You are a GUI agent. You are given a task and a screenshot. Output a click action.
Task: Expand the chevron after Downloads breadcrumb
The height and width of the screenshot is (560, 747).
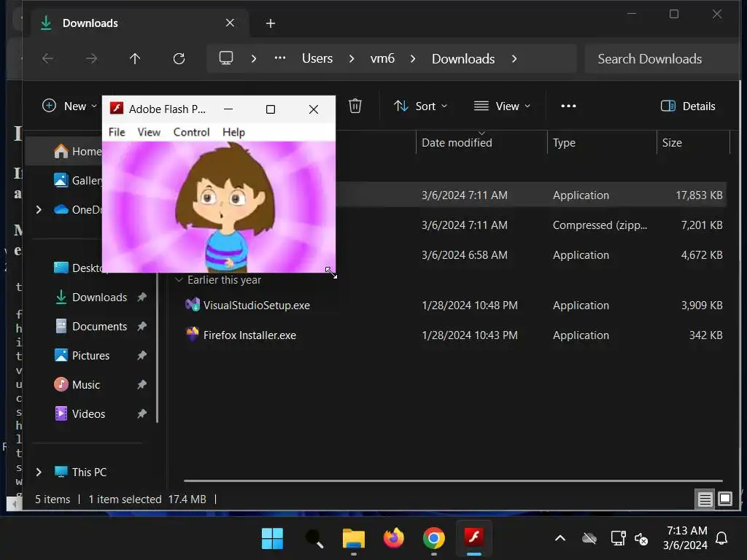tap(514, 58)
